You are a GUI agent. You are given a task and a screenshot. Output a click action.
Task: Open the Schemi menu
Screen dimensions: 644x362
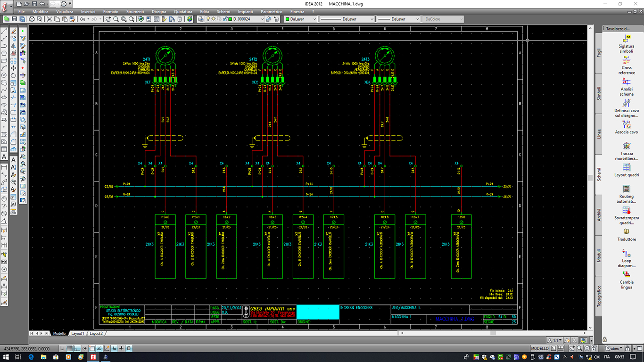[223, 11]
